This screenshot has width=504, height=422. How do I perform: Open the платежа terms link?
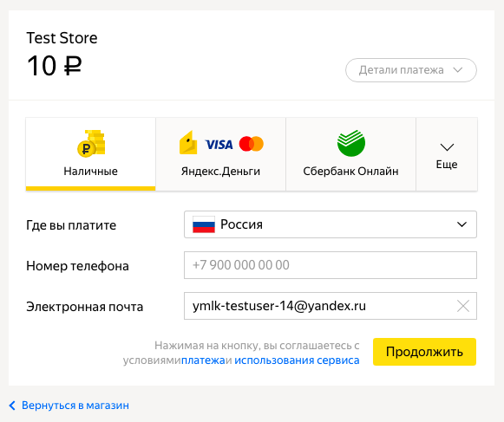(203, 360)
